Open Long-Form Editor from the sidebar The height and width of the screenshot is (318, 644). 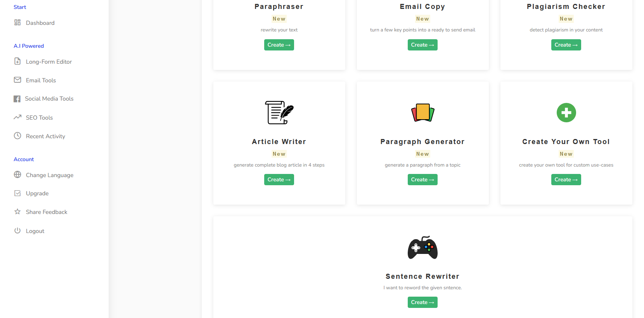point(48,62)
